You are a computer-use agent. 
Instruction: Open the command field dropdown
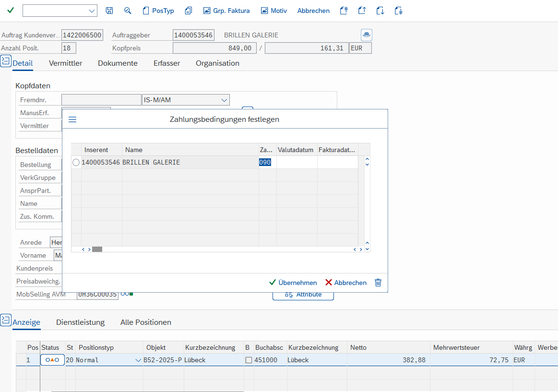click(x=92, y=11)
